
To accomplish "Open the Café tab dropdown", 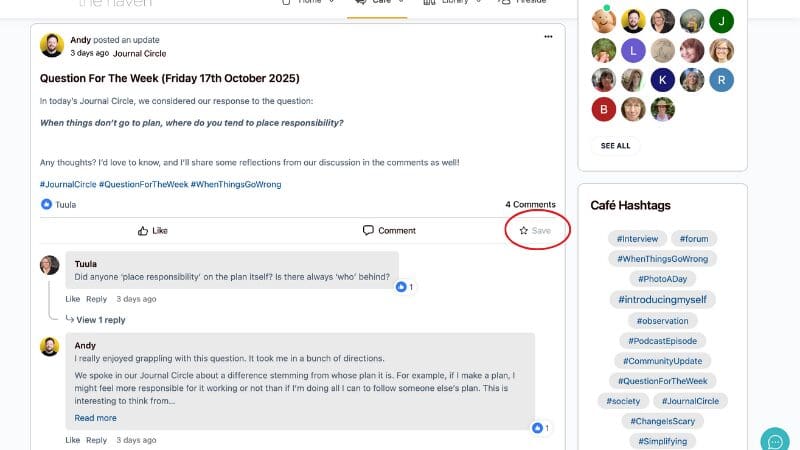I will coord(378,3).
